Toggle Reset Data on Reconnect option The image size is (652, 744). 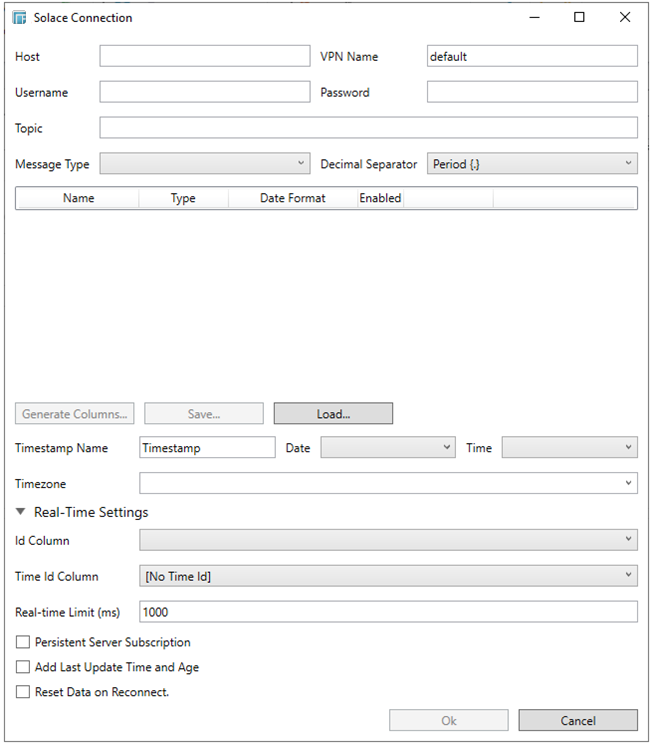coord(24,691)
